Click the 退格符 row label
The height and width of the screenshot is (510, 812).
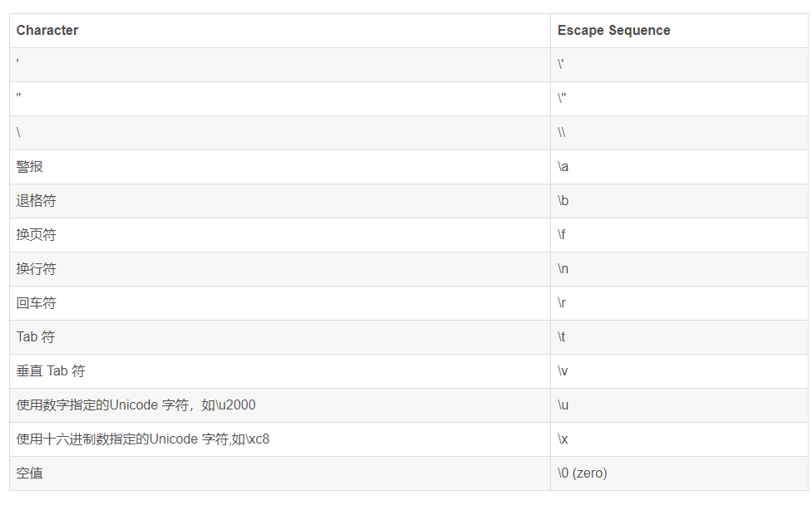pos(36,201)
